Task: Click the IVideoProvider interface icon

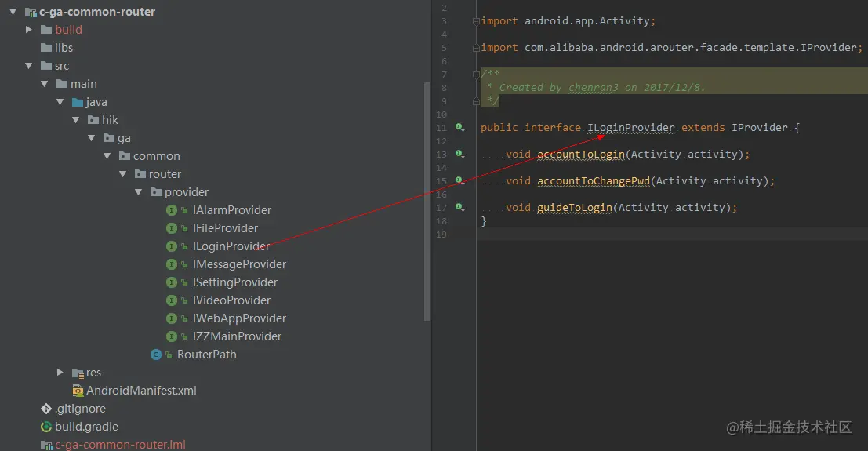Action: pos(172,300)
